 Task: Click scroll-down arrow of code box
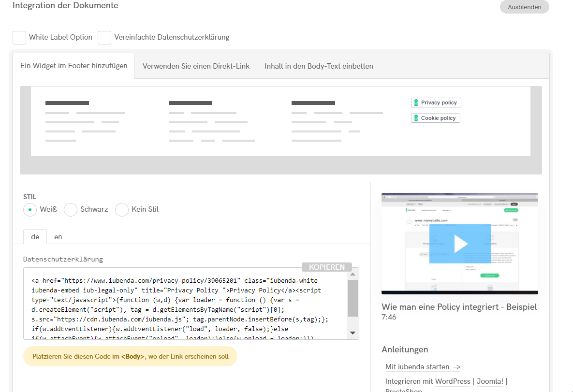tap(353, 333)
